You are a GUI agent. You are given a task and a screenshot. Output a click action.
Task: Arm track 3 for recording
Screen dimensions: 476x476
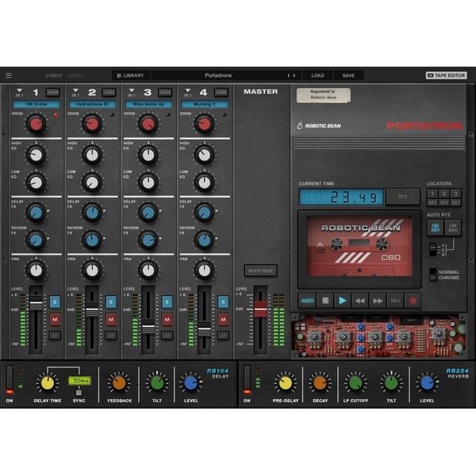tap(165, 92)
